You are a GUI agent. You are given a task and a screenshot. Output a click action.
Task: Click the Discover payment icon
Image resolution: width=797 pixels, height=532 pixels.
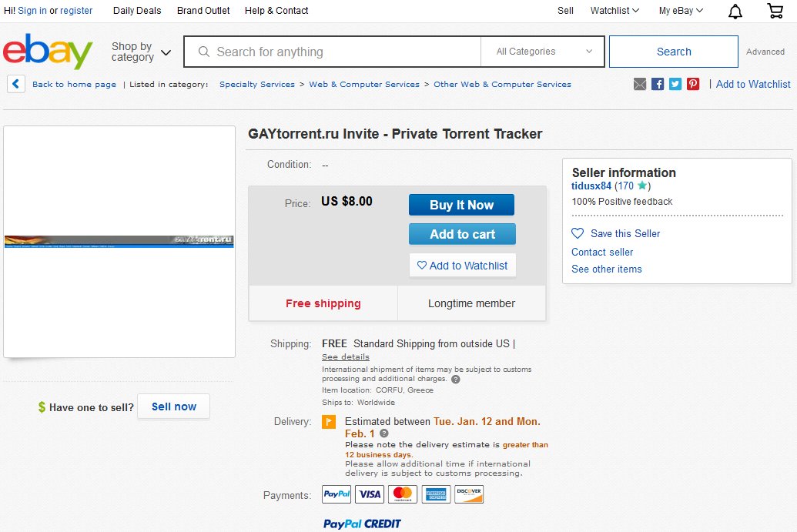pyautogui.click(x=469, y=494)
